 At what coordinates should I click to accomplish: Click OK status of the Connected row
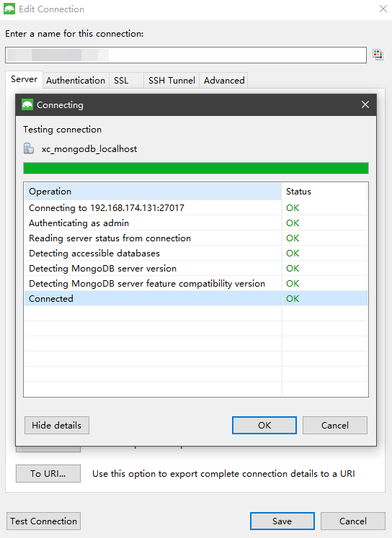(x=293, y=298)
